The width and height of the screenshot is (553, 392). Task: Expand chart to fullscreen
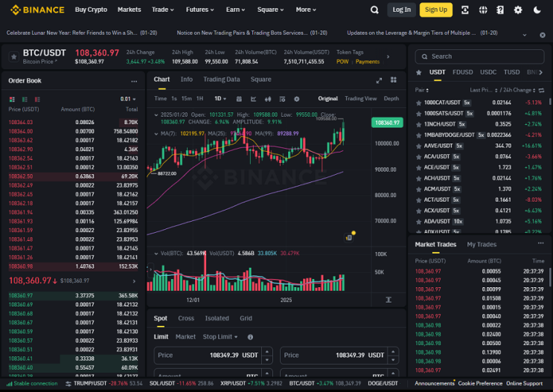(379, 80)
